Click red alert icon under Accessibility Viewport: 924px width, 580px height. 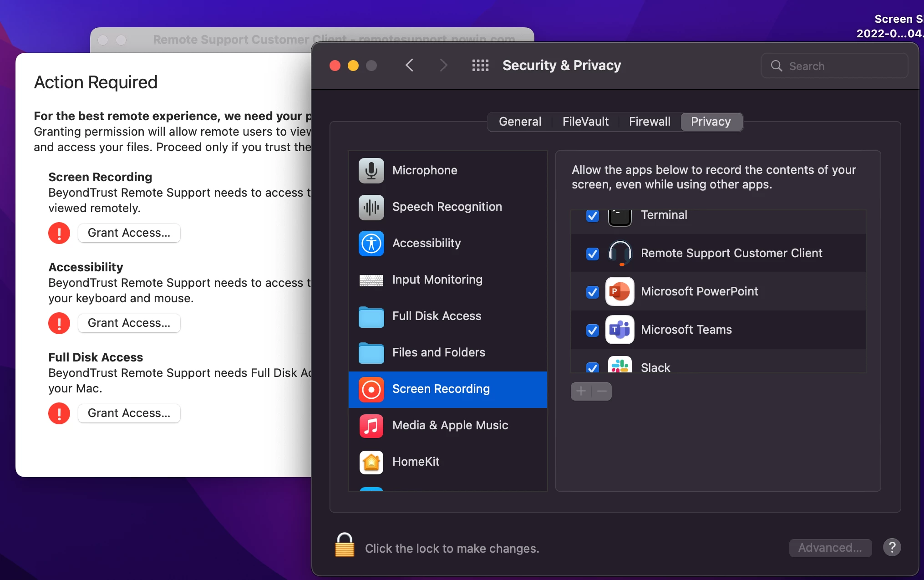pos(59,323)
